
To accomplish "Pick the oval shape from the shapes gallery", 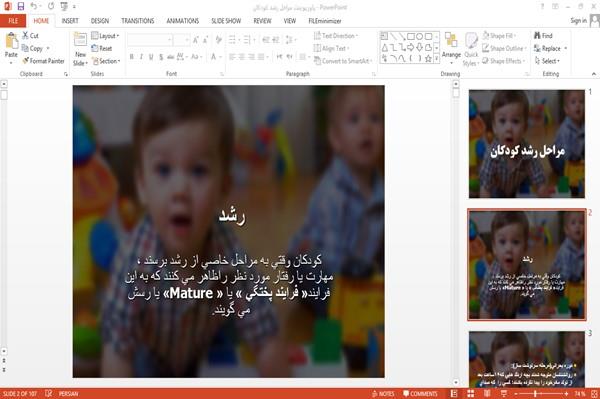I will 419,36.
